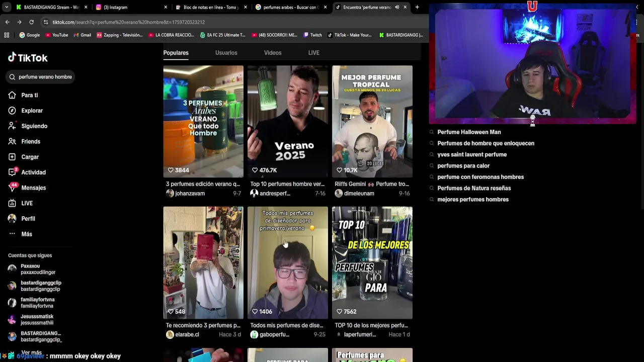This screenshot has width=644, height=362.
Task: Click Ver más under followed accounts
Action: 31,353
